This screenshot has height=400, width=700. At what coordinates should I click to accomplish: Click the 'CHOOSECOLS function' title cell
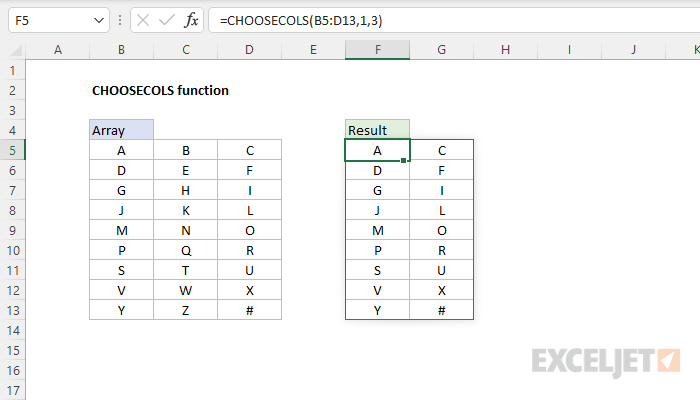[160, 91]
